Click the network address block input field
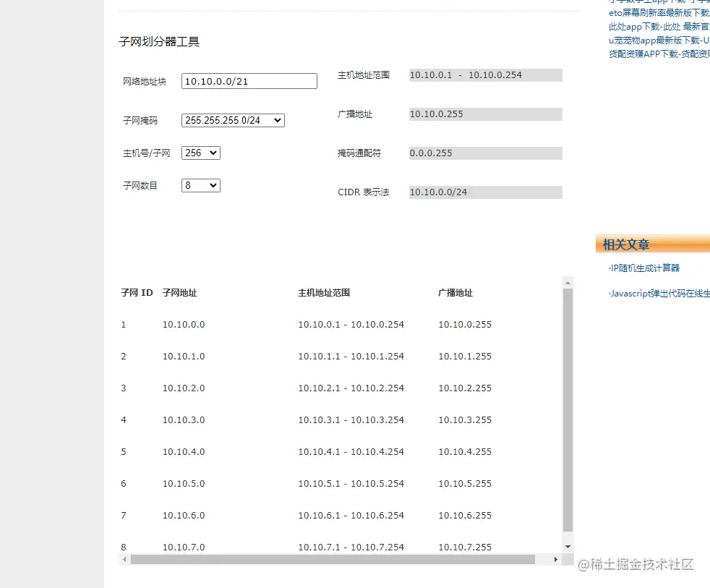Viewport: 710px width, 588px height. click(x=249, y=81)
